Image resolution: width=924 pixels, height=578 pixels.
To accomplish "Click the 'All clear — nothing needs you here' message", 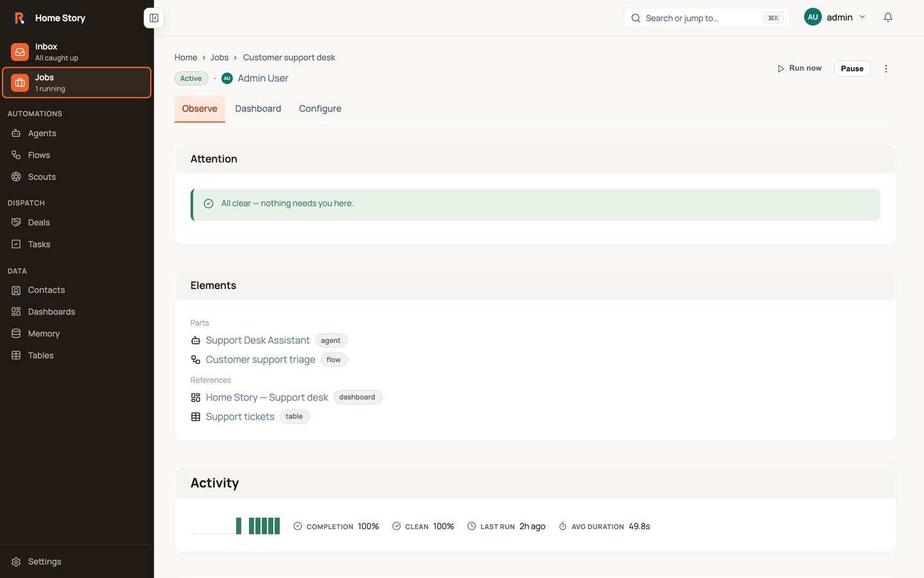I will pos(287,204).
